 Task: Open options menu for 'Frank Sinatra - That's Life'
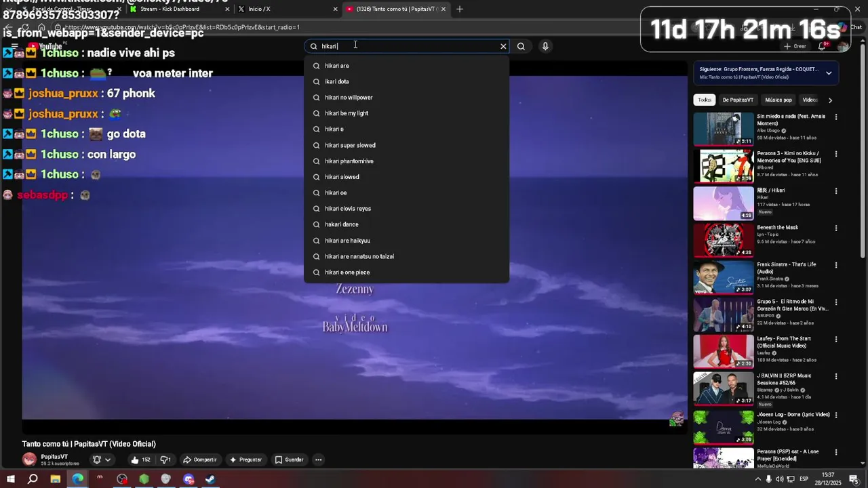click(836, 265)
